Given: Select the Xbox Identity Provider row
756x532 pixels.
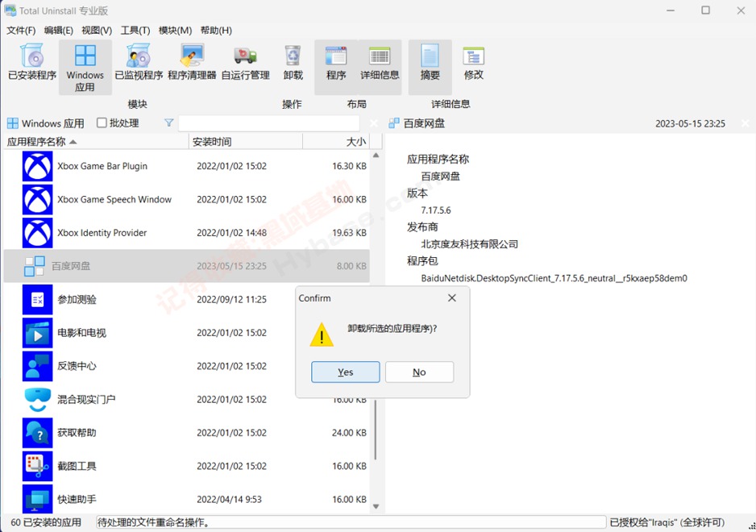Looking at the screenshot, I should click(x=187, y=232).
